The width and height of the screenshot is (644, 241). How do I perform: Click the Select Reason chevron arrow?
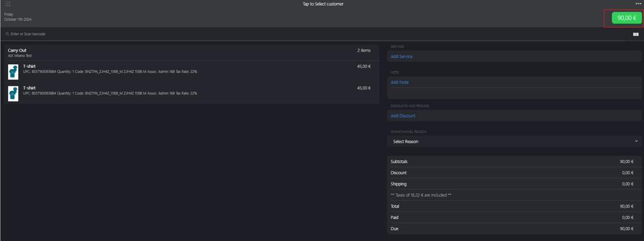[x=636, y=141]
